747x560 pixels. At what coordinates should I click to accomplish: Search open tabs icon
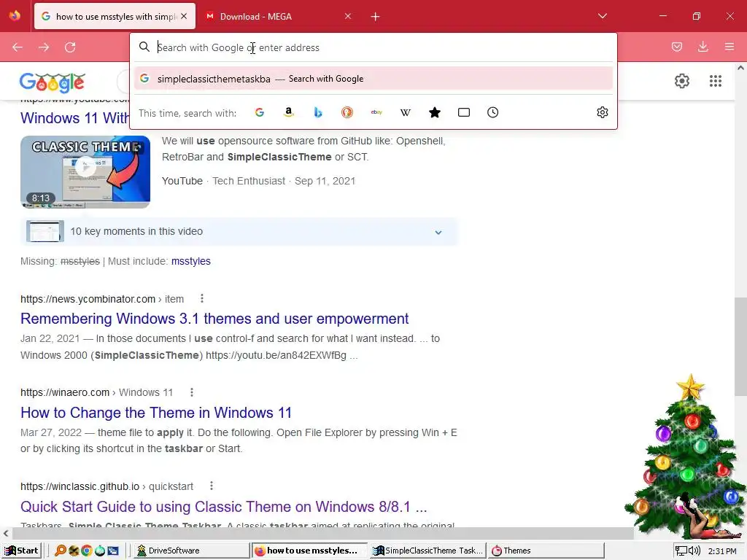tap(463, 112)
